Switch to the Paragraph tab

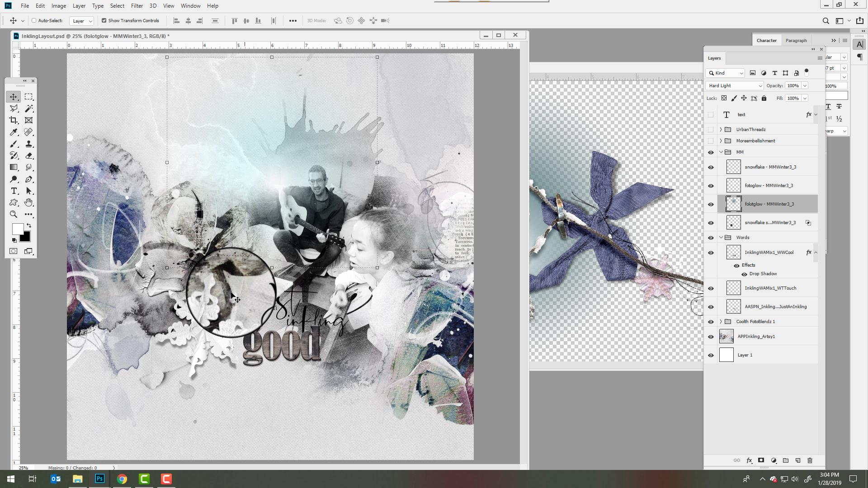tap(796, 40)
